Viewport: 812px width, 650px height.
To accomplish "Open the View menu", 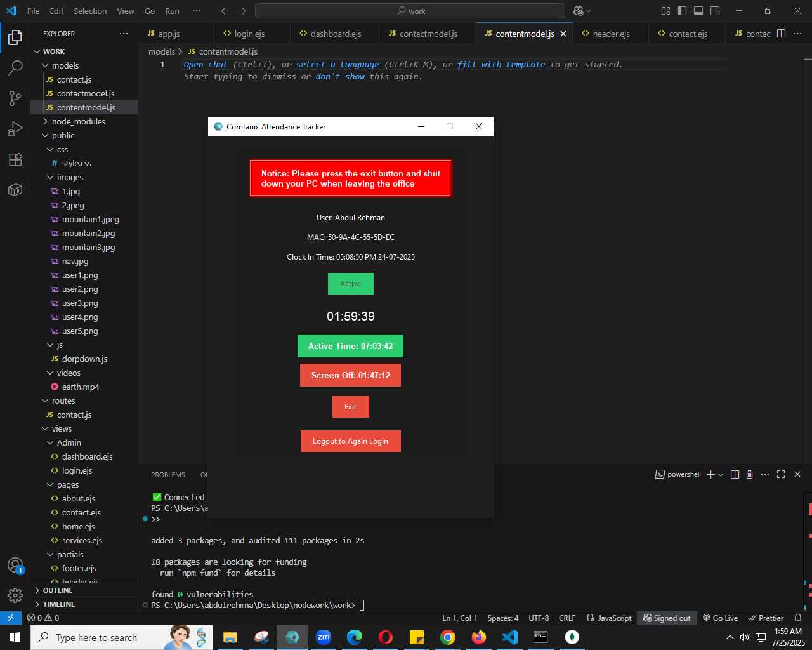I will click(x=126, y=11).
